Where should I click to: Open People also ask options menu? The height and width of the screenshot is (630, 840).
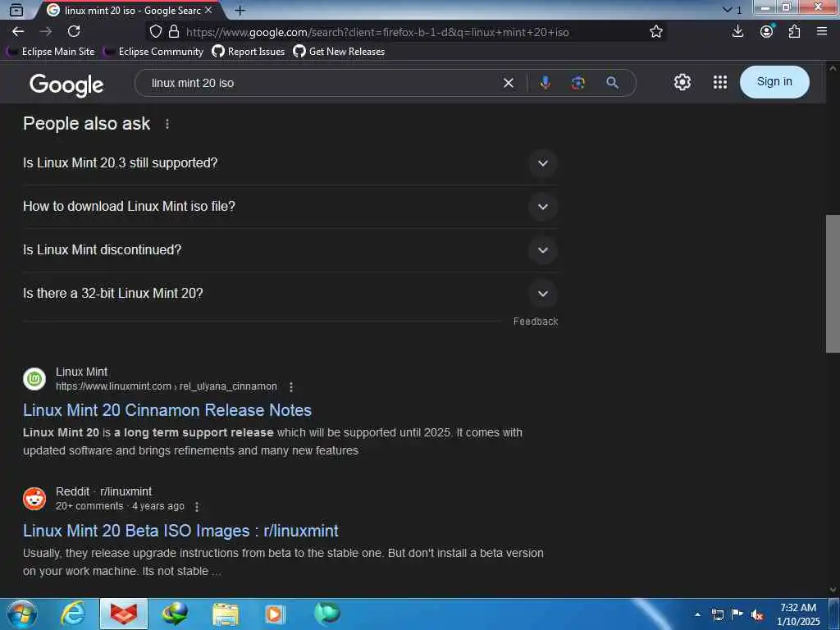[x=167, y=124]
